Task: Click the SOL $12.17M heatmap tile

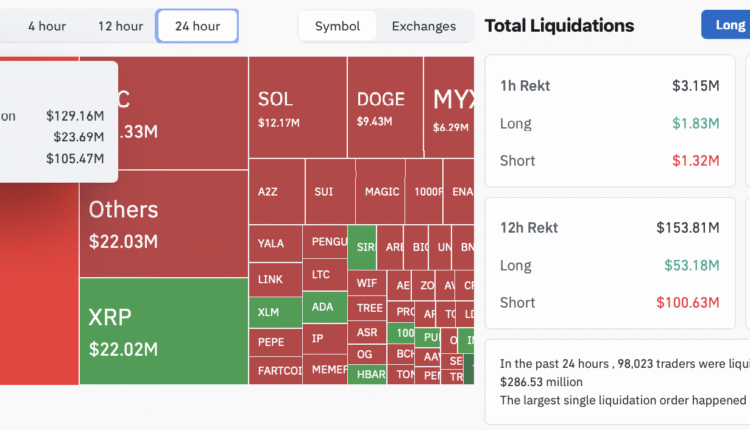Action: (x=297, y=107)
